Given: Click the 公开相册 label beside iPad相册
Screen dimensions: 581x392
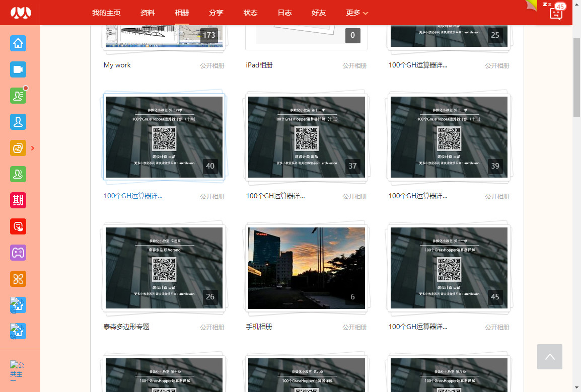Looking at the screenshot, I should click(354, 65).
